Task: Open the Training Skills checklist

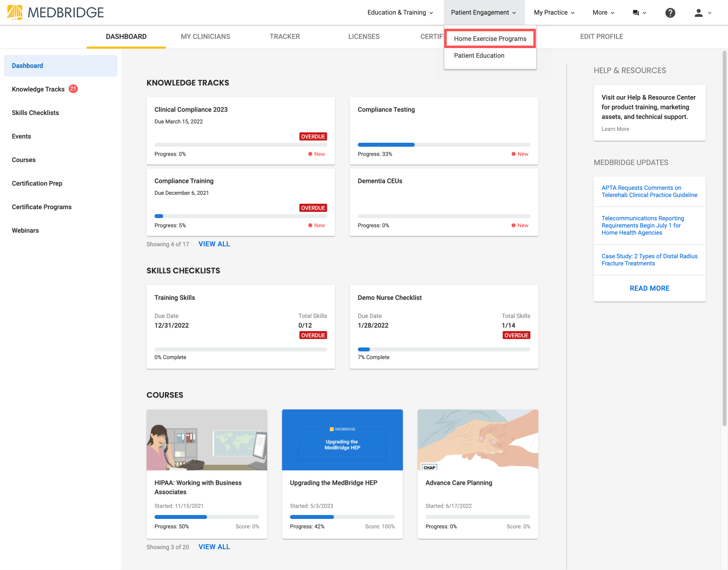Action: click(241, 327)
